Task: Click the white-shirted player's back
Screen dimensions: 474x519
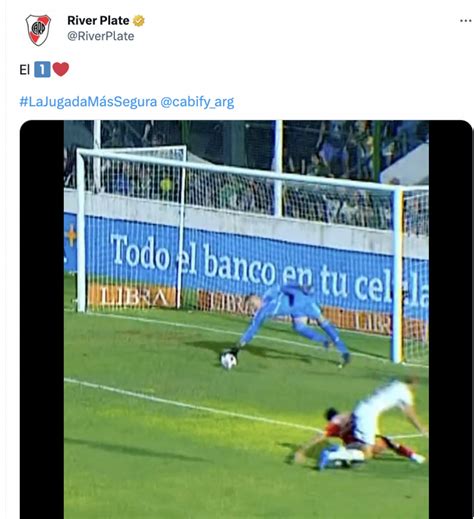Action: (x=383, y=408)
